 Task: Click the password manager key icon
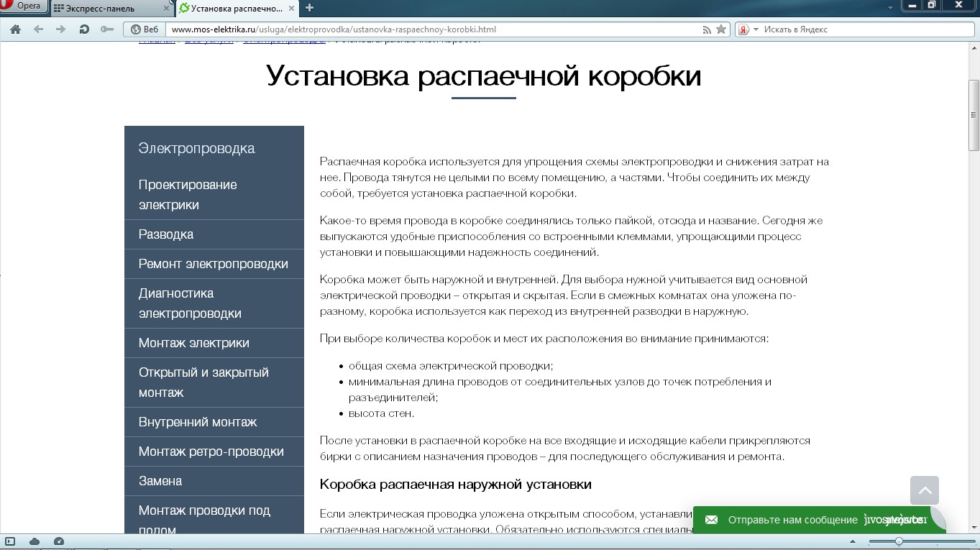click(x=107, y=29)
